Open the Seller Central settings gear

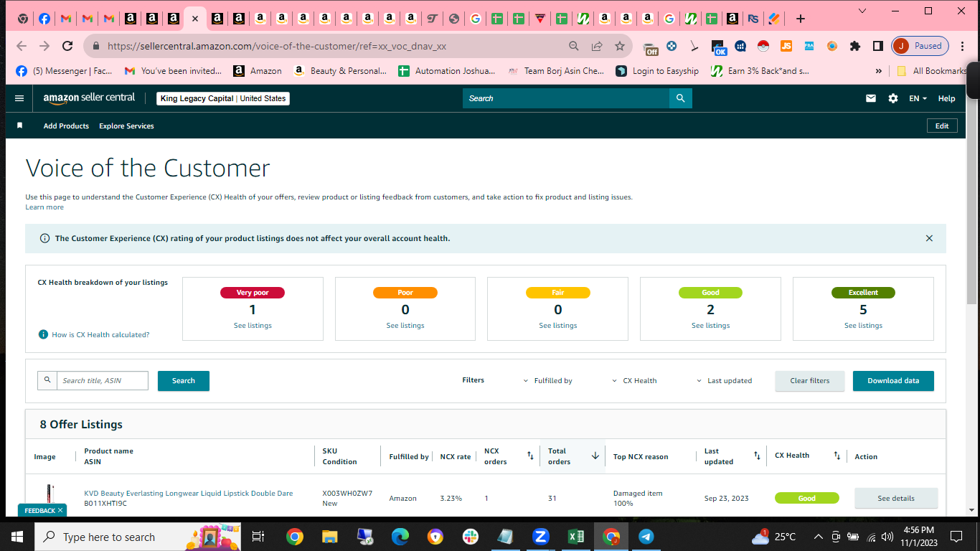pyautogui.click(x=893, y=98)
